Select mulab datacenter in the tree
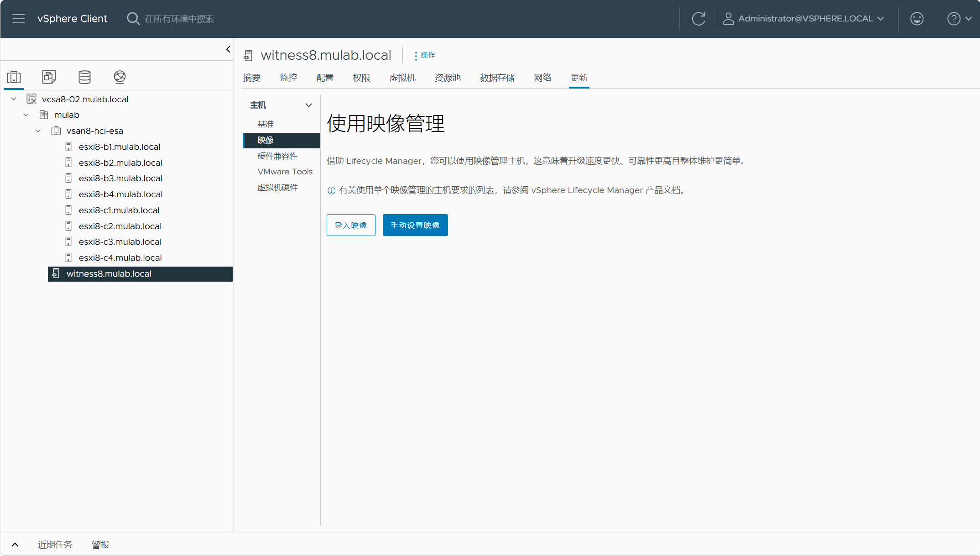 pos(67,115)
